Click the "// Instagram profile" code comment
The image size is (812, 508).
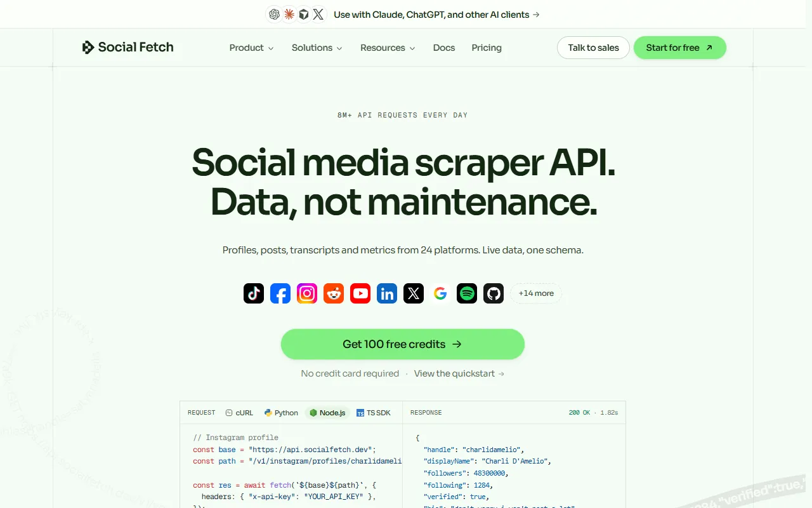coord(236,438)
